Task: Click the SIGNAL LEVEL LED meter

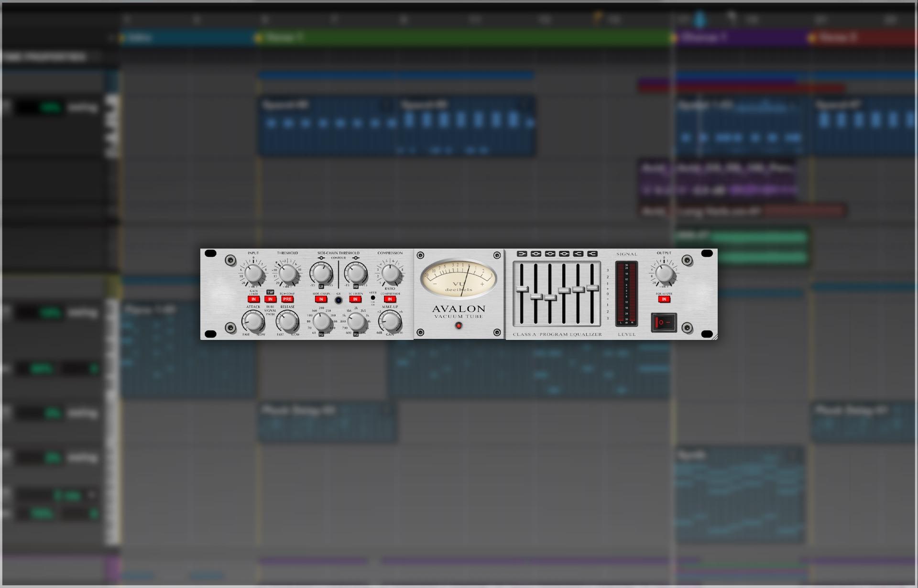Action: (626, 294)
